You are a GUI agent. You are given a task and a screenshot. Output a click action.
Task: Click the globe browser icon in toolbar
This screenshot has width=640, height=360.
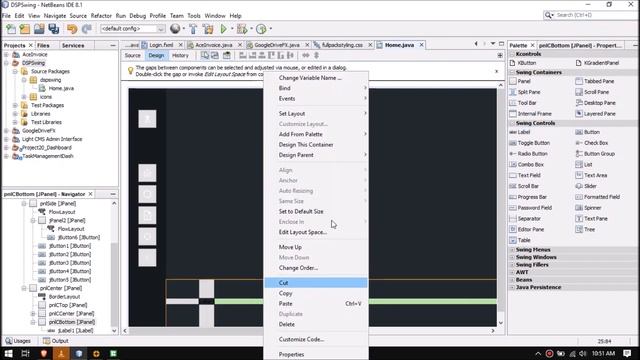175,29
